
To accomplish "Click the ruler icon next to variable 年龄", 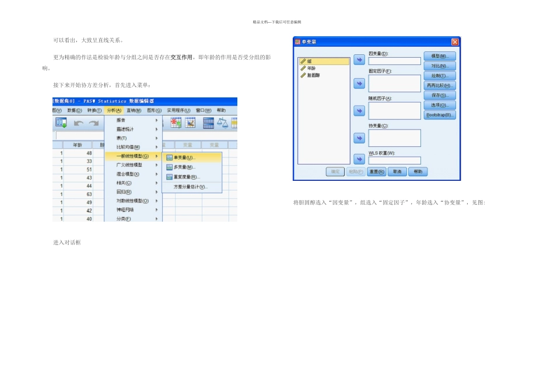I will point(303,68).
